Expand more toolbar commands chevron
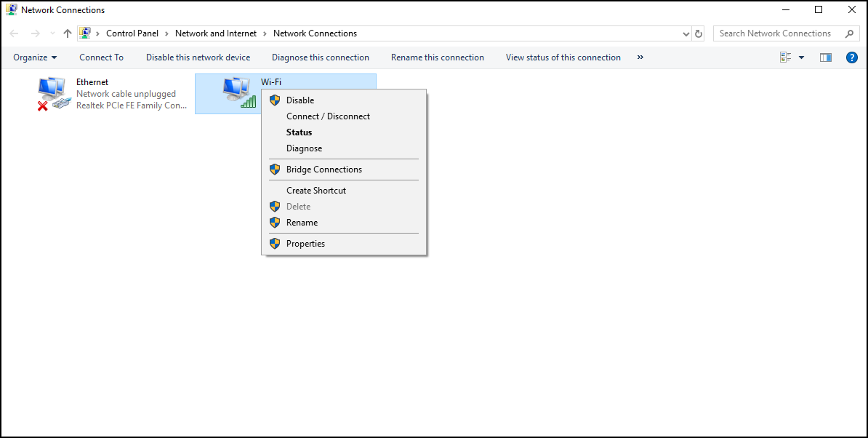Image resolution: width=868 pixels, height=438 pixels. (x=640, y=57)
